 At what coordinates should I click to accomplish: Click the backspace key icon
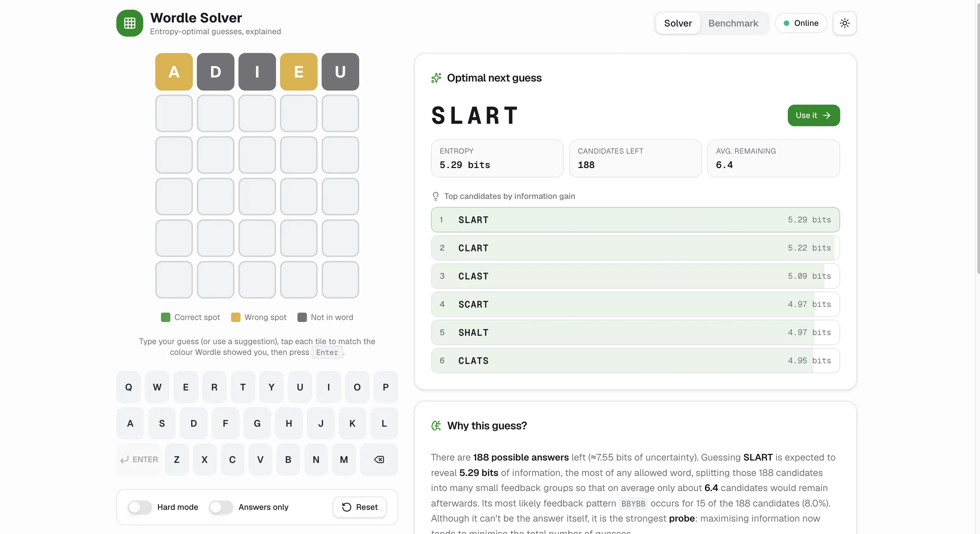379,460
